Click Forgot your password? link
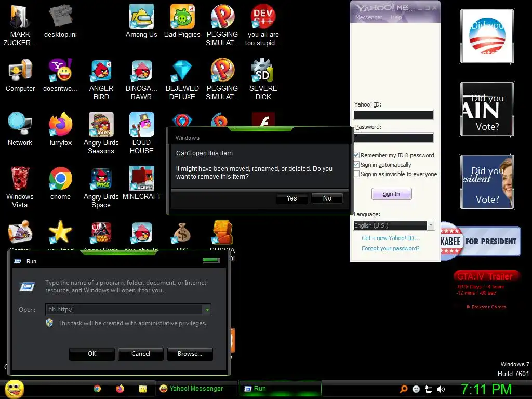The image size is (532, 399). 391,248
